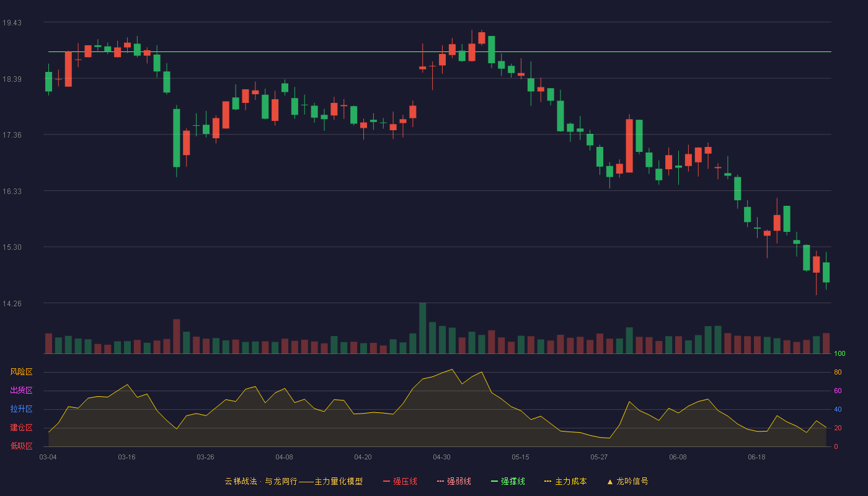Click the 19.43 price axis label
The height and width of the screenshot is (496, 868).
(12, 23)
